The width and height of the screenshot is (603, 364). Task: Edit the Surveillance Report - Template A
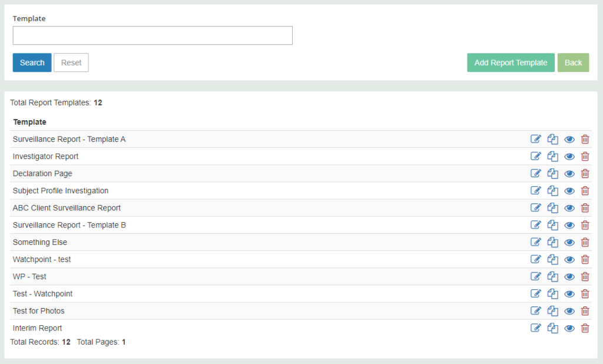point(536,139)
